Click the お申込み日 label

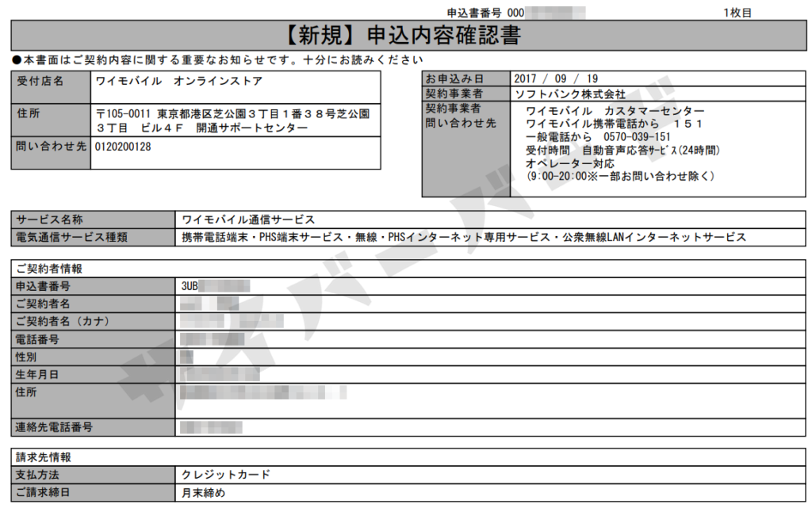point(454,78)
